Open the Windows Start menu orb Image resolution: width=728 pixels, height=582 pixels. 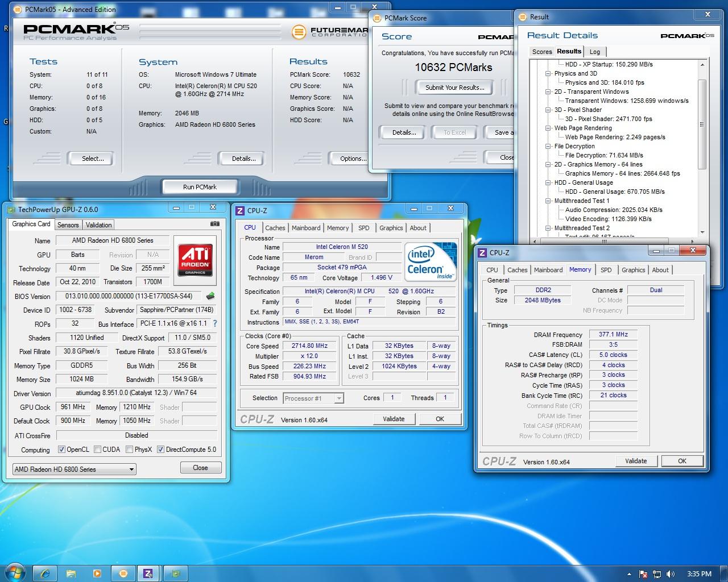pos(15,573)
